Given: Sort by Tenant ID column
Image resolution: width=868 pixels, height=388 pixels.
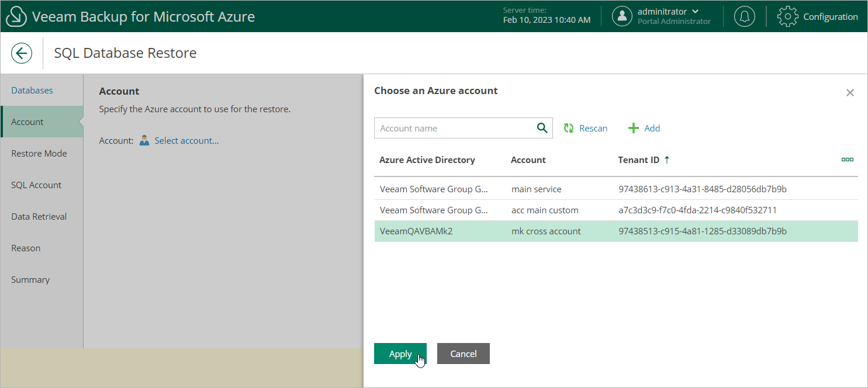Looking at the screenshot, I should [x=639, y=160].
